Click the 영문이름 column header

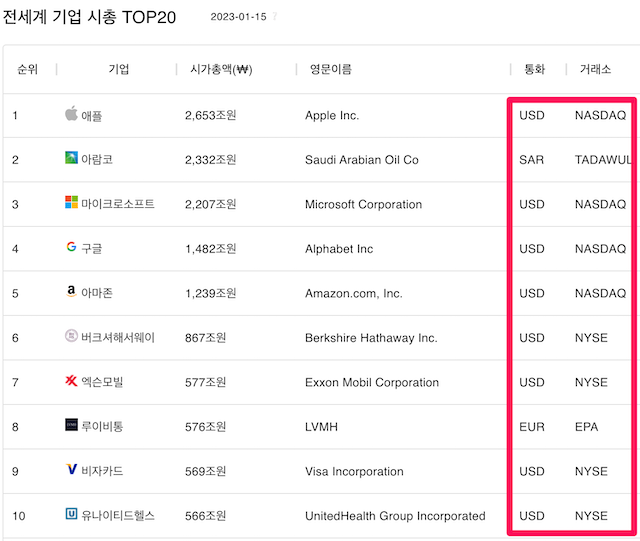pyautogui.click(x=330, y=69)
